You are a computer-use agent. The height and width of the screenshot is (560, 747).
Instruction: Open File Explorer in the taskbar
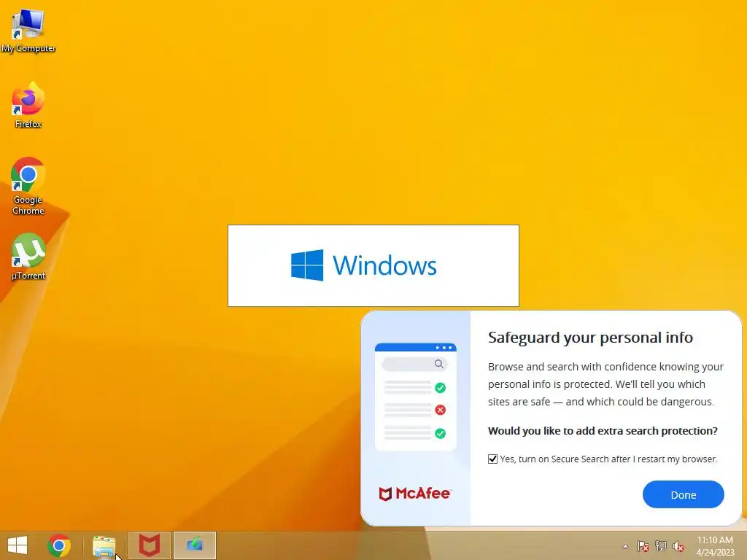tap(104, 545)
